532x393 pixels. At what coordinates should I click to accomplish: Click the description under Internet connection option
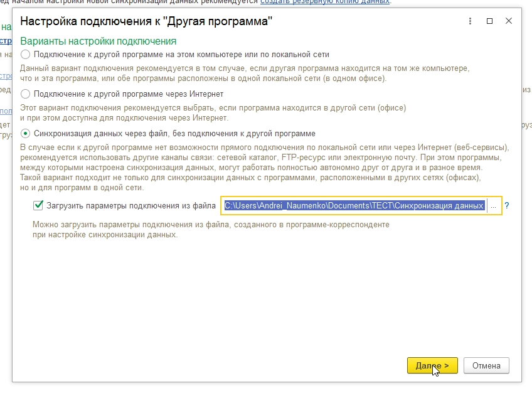pos(213,113)
